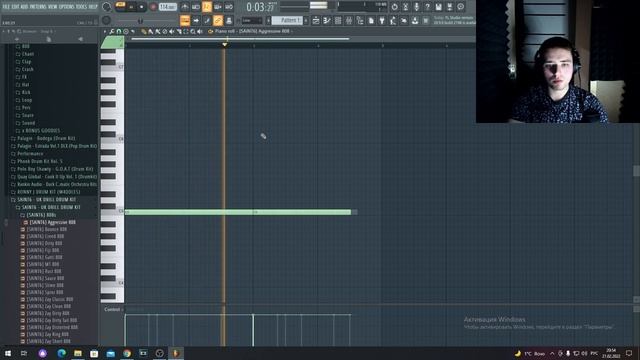Toggle the highlighted orange countdown button
Screen dimensions: 640x360
tap(207, 7)
